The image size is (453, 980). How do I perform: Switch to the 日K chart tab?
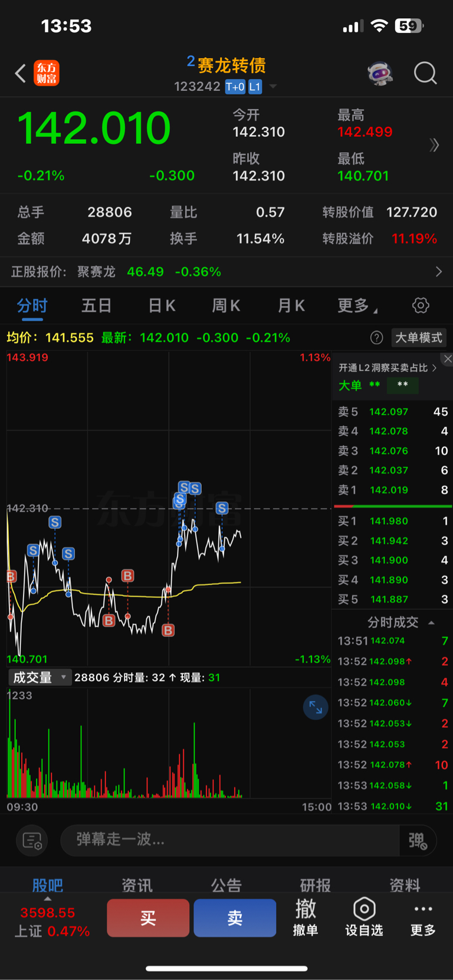(162, 305)
